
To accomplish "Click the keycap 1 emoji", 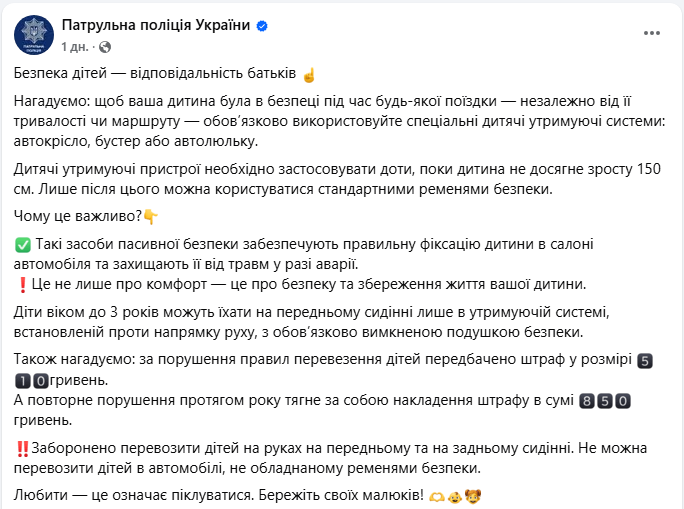I will 24,381.
